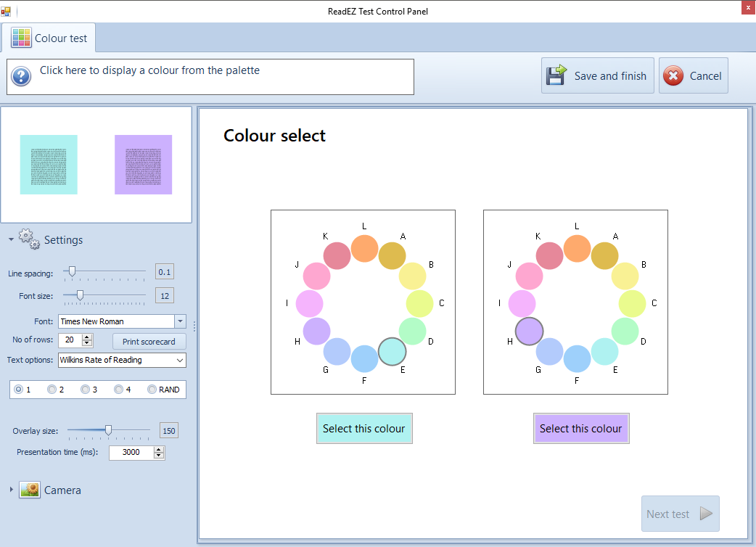Click the blue help question mark icon
Screen dimensions: 756x547
click(21, 76)
